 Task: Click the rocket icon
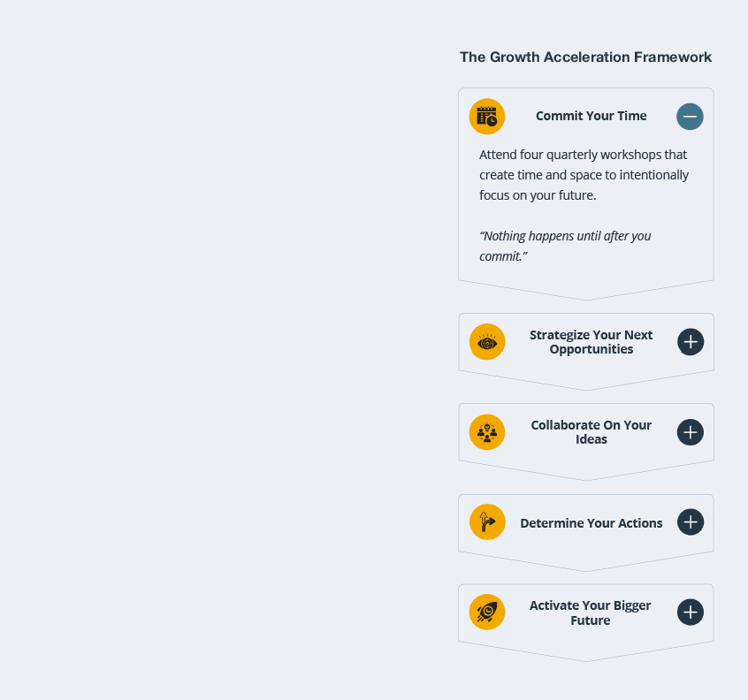click(487, 612)
